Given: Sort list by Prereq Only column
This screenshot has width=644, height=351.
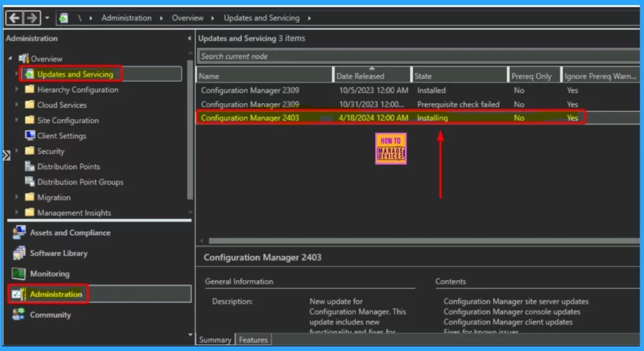Looking at the screenshot, I should tap(535, 75).
